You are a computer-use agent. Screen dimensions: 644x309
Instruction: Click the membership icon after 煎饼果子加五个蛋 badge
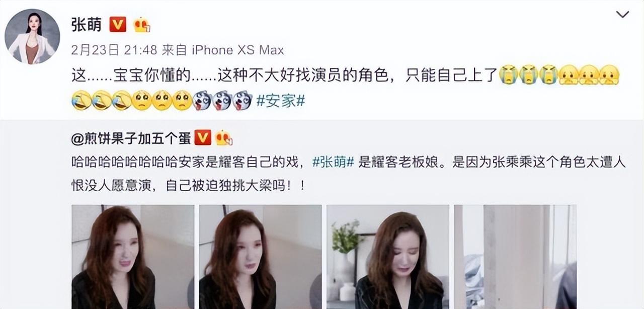point(223,137)
